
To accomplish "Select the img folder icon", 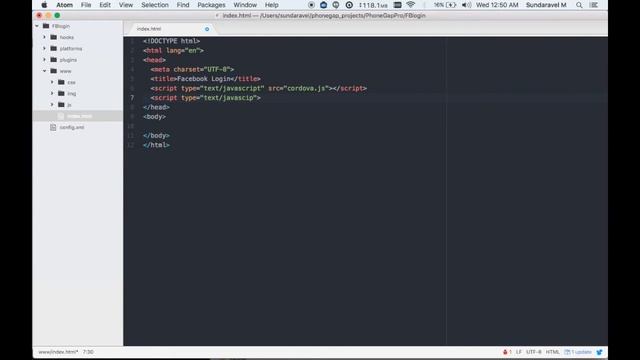I will (61, 93).
